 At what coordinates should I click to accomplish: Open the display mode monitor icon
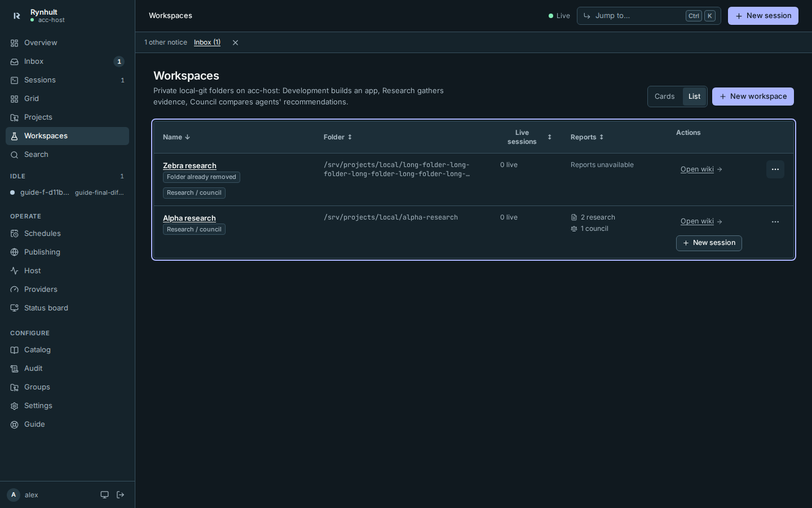pyautogui.click(x=104, y=495)
